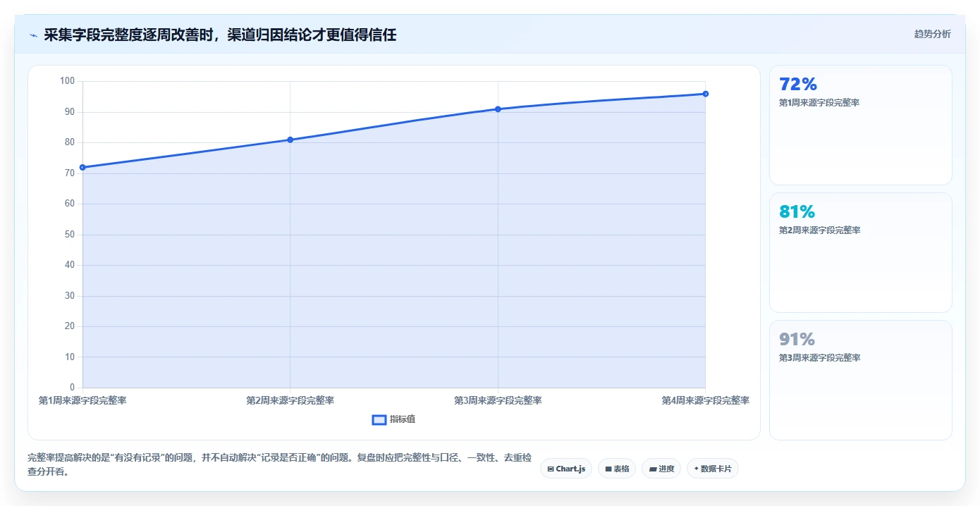
Task: Click the x-axis label 第3周来源字段完整率
Action: click(x=498, y=400)
